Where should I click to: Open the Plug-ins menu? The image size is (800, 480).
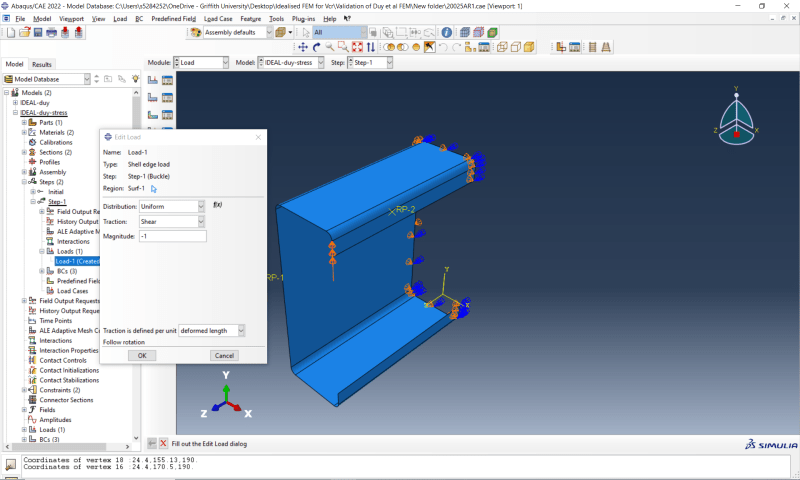[304, 19]
